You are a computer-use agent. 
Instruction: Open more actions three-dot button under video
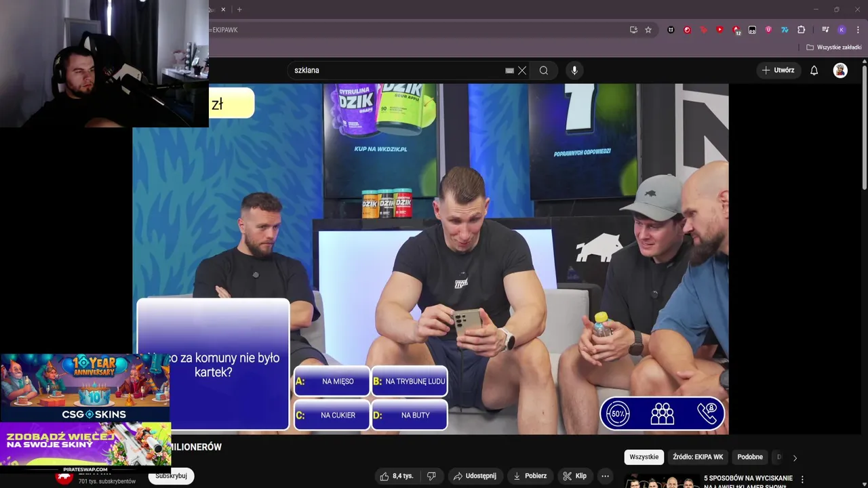[605, 476]
